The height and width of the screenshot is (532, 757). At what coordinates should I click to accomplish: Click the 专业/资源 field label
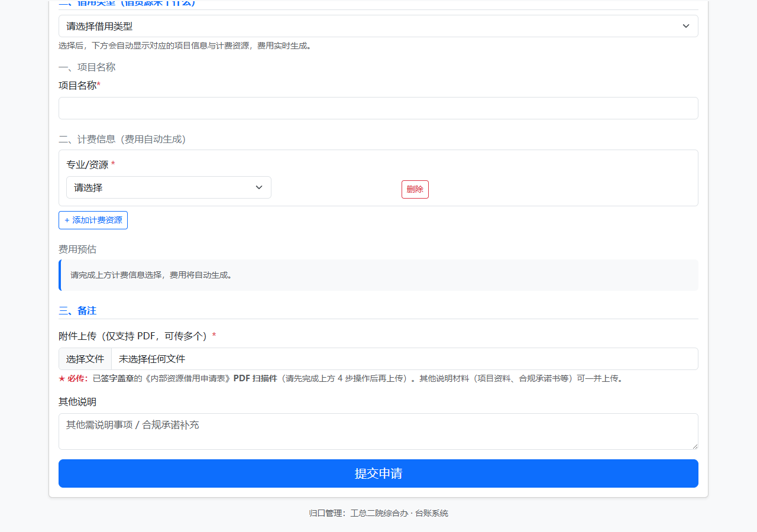click(x=90, y=165)
